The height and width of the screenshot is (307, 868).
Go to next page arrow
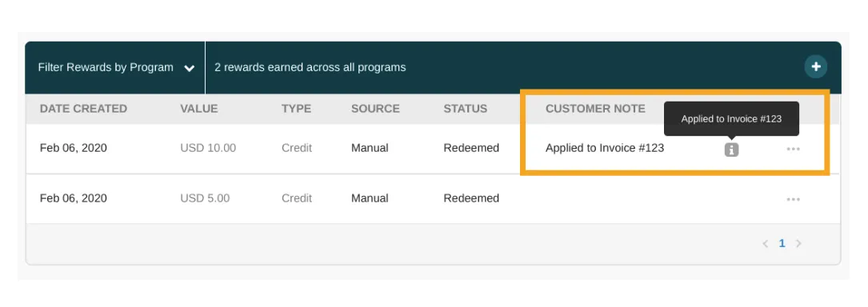(798, 243)
